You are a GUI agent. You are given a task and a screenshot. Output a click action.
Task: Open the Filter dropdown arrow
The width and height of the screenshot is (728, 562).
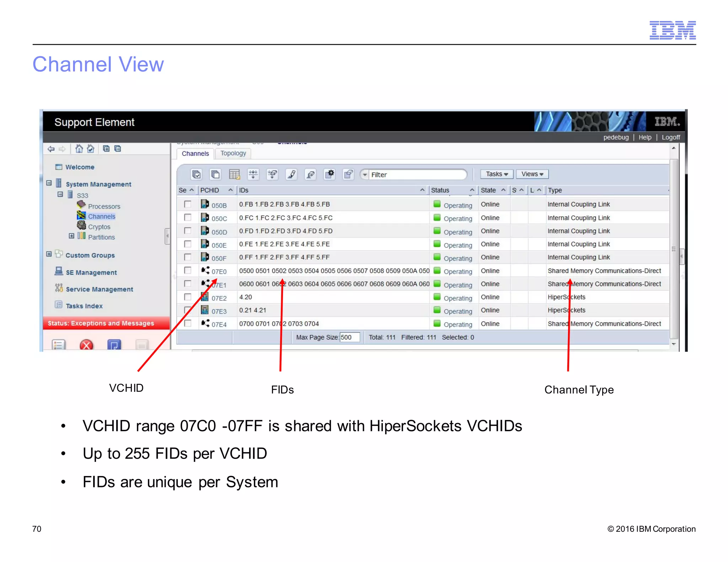tap(365, 174)
